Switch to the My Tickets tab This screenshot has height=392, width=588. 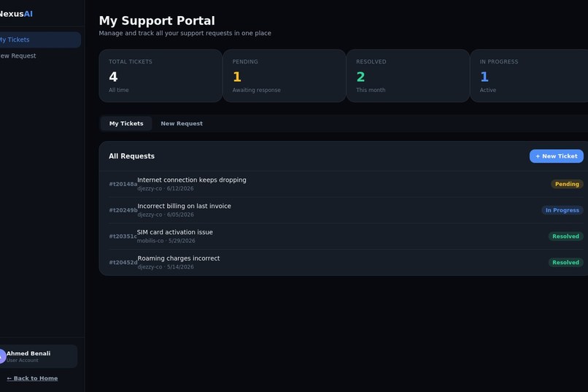[126, 123]
